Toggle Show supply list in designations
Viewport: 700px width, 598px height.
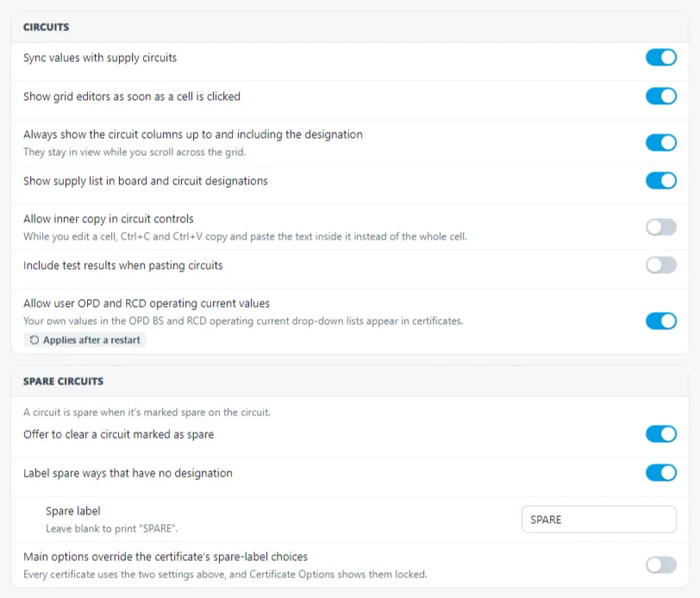(x=660, y=181)
